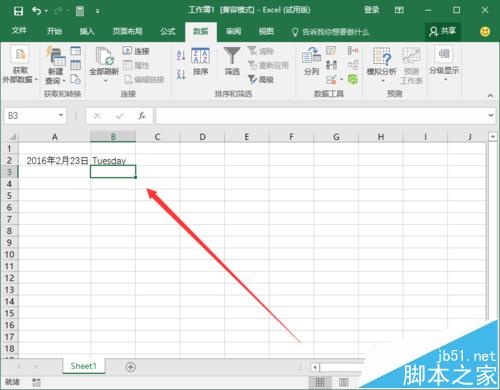Screen dimensions: 500x390
Task: Open 获取外部数据 (Get External Data) dropdown
Action: 20,65
